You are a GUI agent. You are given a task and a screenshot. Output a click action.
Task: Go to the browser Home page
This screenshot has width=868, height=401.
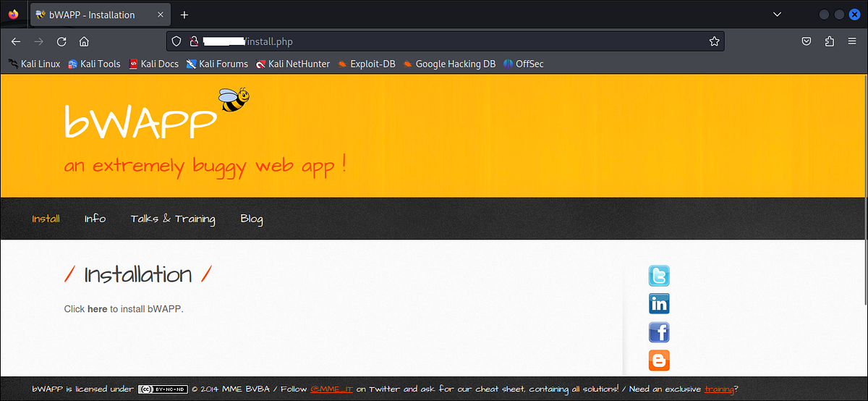tap(84, 41)
